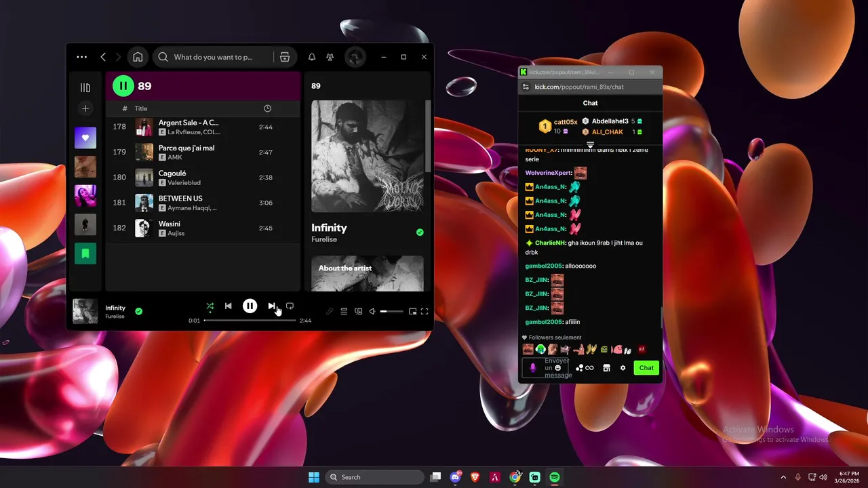Pause playback in the bottom player bar
Image resolution: width=868 pixels, height=488 pixels.
click(250, 306)
